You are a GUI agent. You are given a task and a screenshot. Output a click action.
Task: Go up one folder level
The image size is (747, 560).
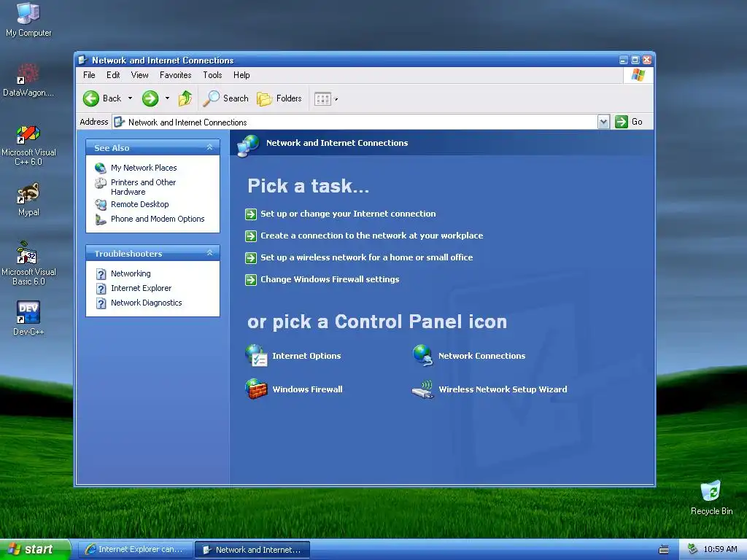[185, 98]
